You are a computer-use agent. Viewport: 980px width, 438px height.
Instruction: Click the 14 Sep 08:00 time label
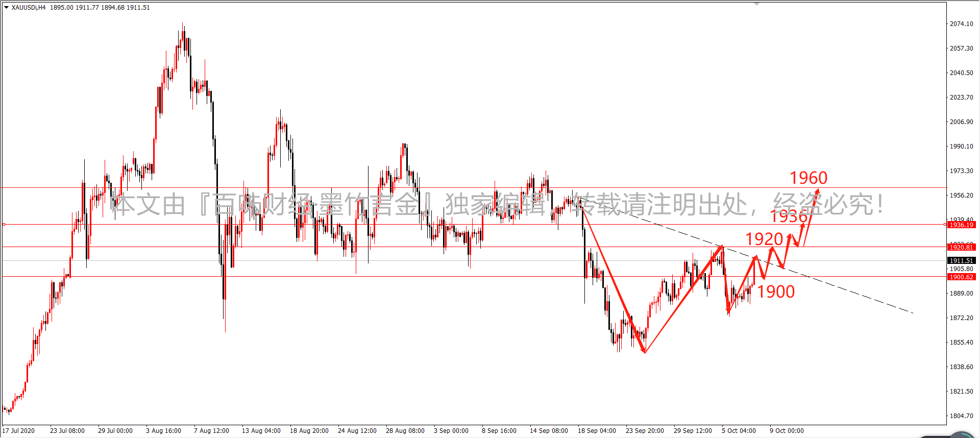pos(549,431)
